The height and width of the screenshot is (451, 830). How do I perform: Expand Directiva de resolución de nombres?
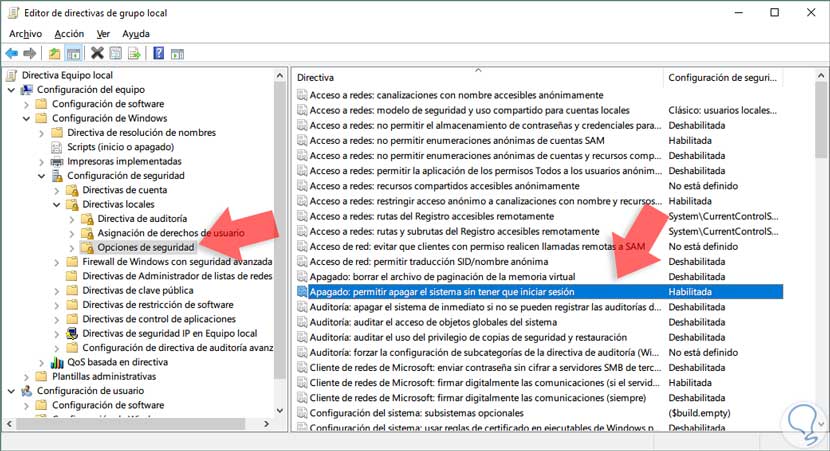pyautogui.click(x=41, y=133)
